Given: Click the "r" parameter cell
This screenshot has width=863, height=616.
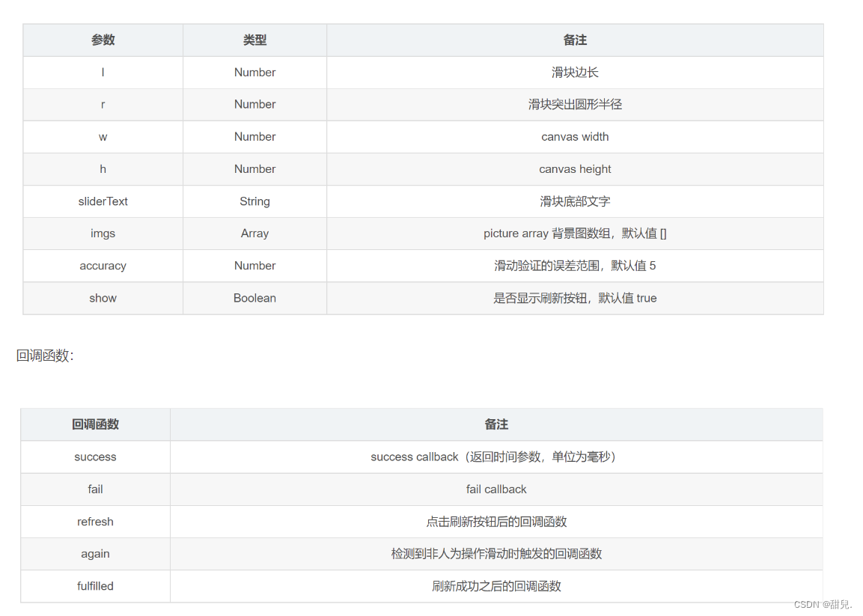Looking at the screenshot, I should point(103,104).
